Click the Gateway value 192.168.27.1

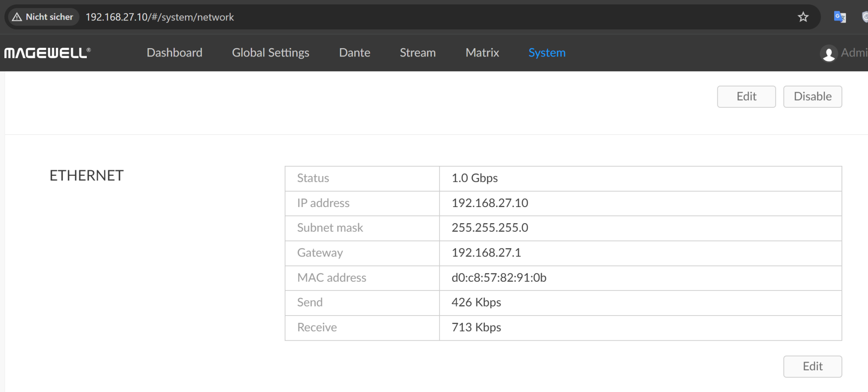pos(486,253)
